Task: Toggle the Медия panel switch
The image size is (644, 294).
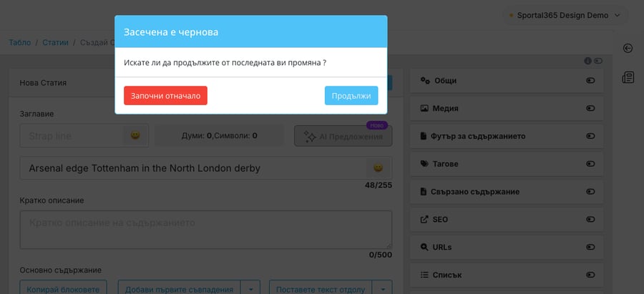Action: (x=590, y=109)
